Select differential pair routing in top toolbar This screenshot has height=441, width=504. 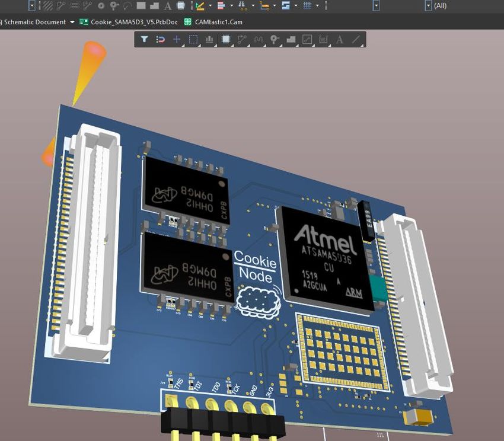75,5
